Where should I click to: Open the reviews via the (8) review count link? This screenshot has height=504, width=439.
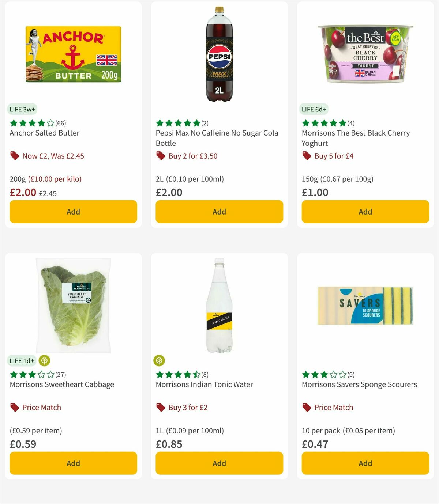coord(205,374)
